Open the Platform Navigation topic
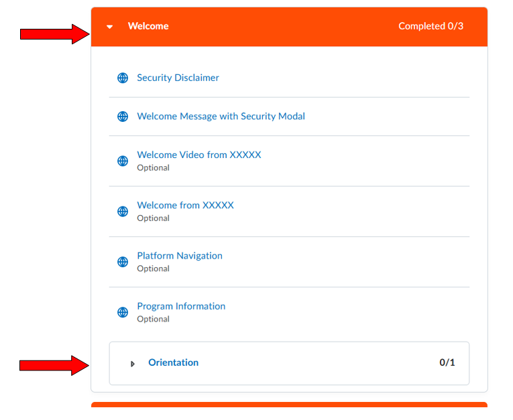Screen dimensions: 513x420 click(x=179, y=256)
